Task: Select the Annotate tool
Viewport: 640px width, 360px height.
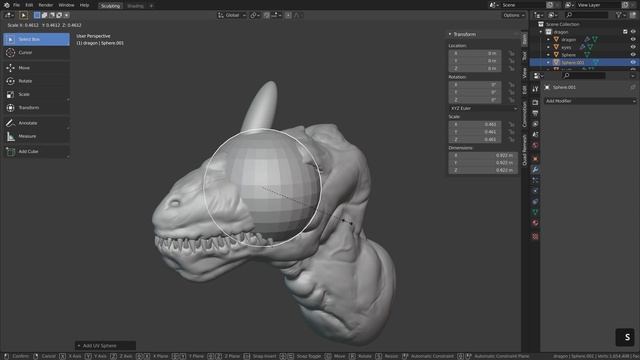Action: tap(36, 123)
